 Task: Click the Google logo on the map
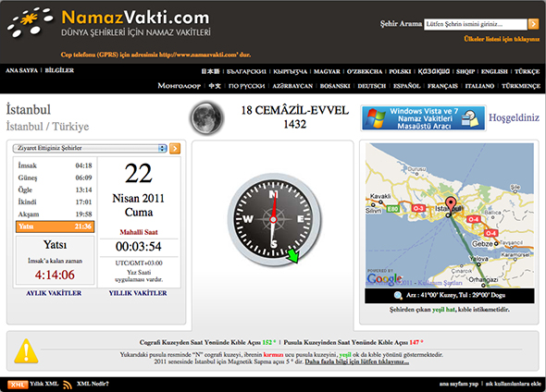point(384,278)
